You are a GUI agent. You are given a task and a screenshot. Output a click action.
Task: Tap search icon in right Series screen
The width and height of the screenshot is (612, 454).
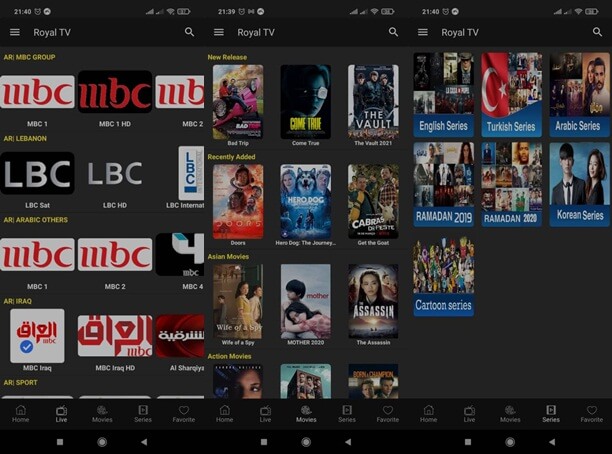(597, 32)
